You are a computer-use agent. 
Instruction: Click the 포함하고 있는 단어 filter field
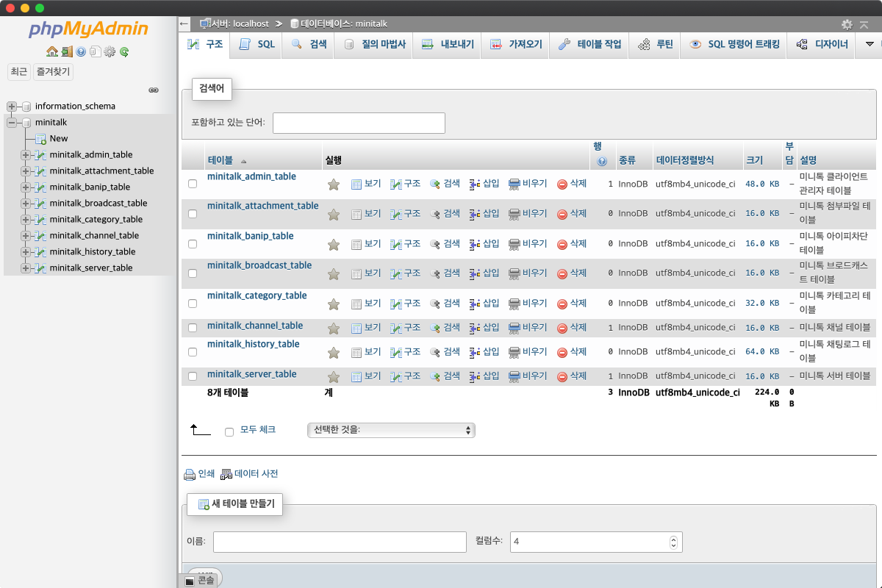(x=359, y=123)
